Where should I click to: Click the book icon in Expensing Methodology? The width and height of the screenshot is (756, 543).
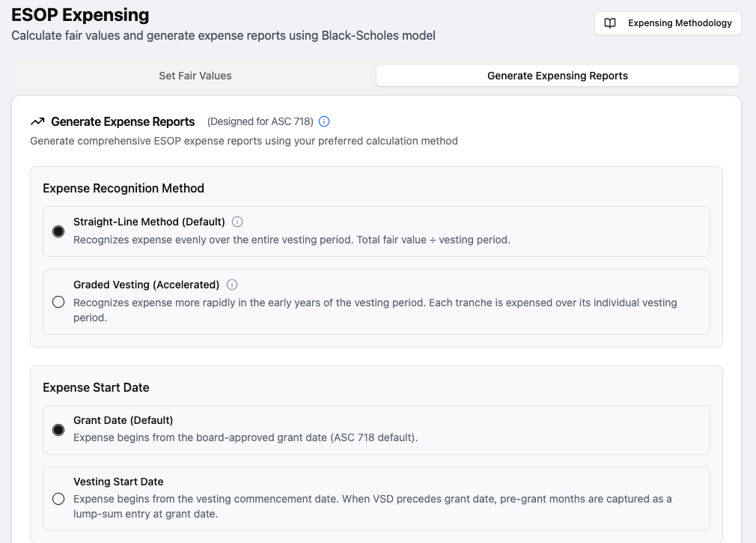[x=610, y=23]
